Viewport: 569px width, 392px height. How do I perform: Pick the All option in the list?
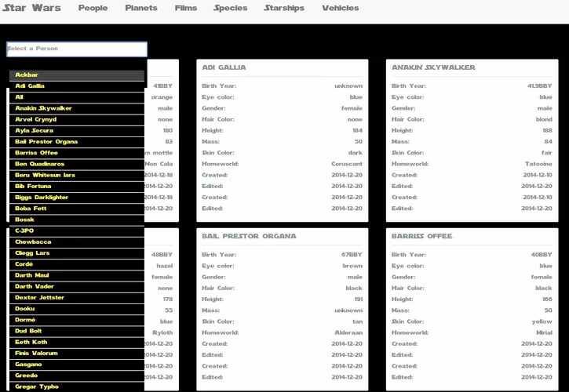[x=77, y=97]
